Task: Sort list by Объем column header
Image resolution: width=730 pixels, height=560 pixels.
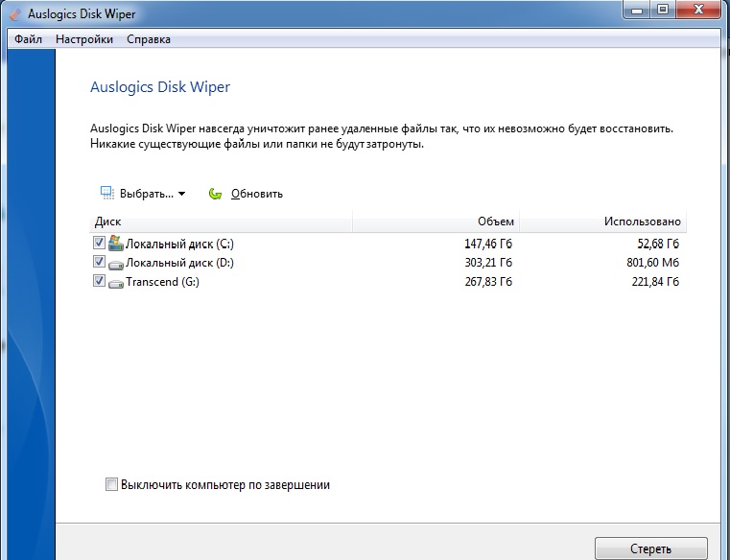Action: click(x=496, y=222)
